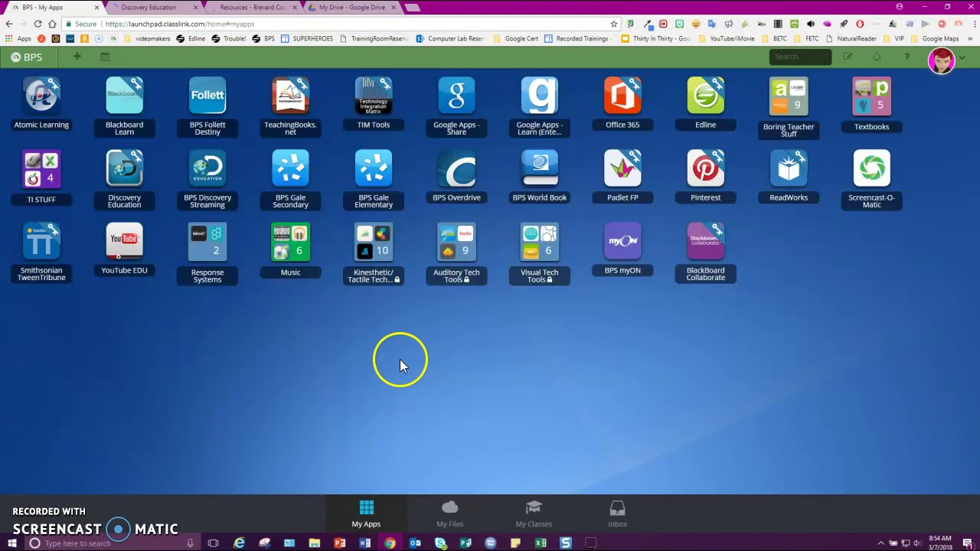Open the Office 365 app
Image resolution: width=980 pixels, height=551 pixels.
point(622,96)
